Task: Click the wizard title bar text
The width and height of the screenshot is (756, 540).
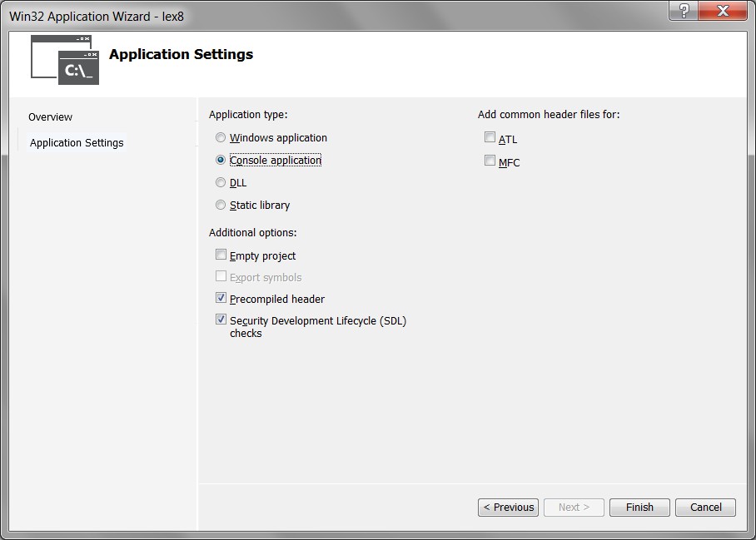Action: click(x=97, y=16)
